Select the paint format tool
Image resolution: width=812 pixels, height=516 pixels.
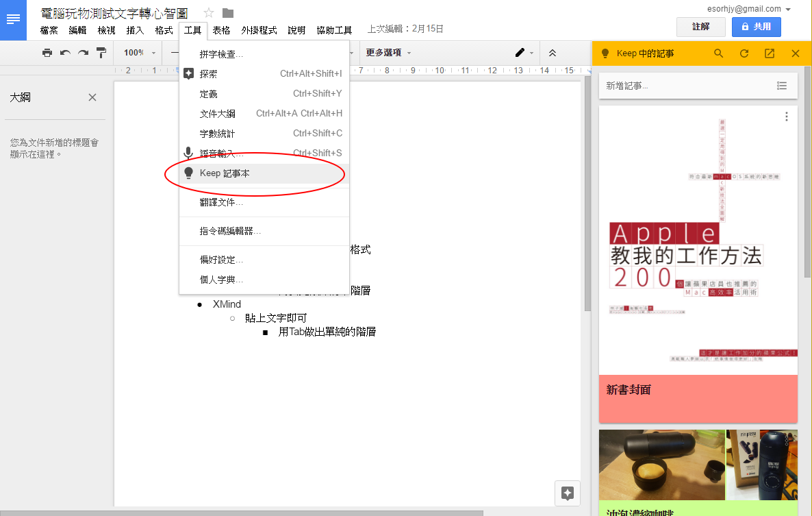[101, 53]
